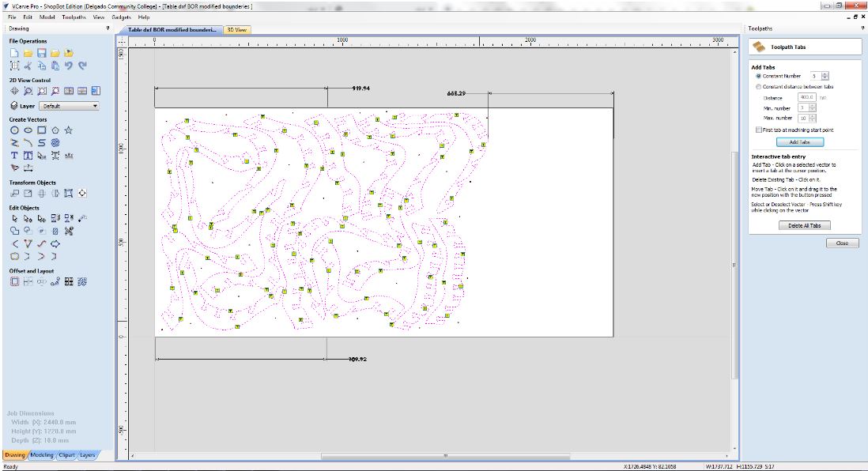Open the Gadgets menu
Image resolution: width=868 pixels, height=471 pixels.
pyautogui.click(x=121, y=17)
